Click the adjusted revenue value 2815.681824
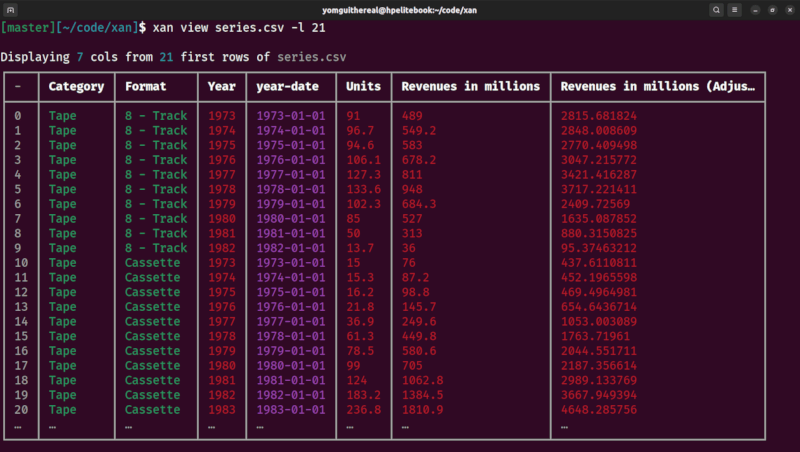 pos(599,116)
